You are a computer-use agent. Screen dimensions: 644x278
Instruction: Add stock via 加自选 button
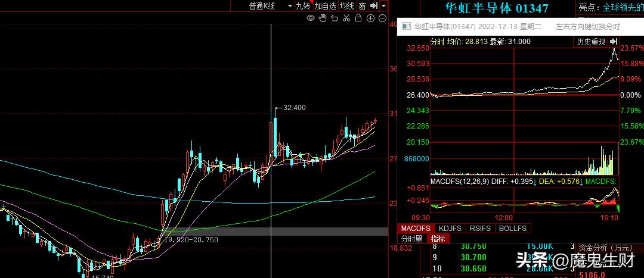tap(326, 6)
